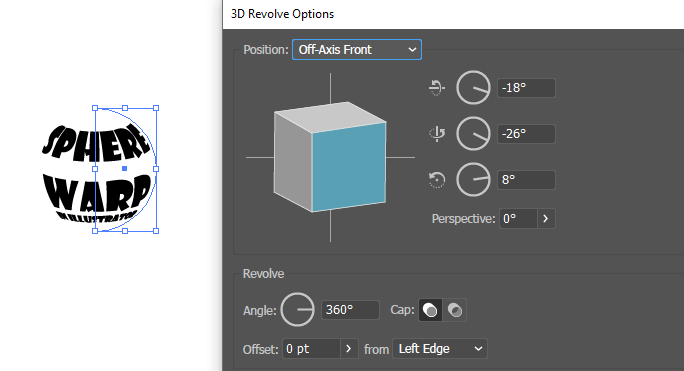
Task: Click the X-axis rotation dial at -18°
Action: (x=473, y=88)
